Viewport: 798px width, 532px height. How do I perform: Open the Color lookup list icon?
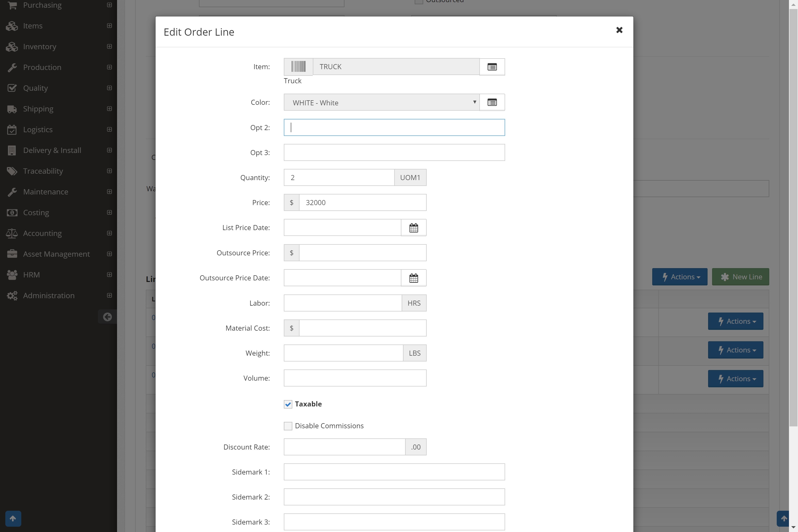click(492, 102)
